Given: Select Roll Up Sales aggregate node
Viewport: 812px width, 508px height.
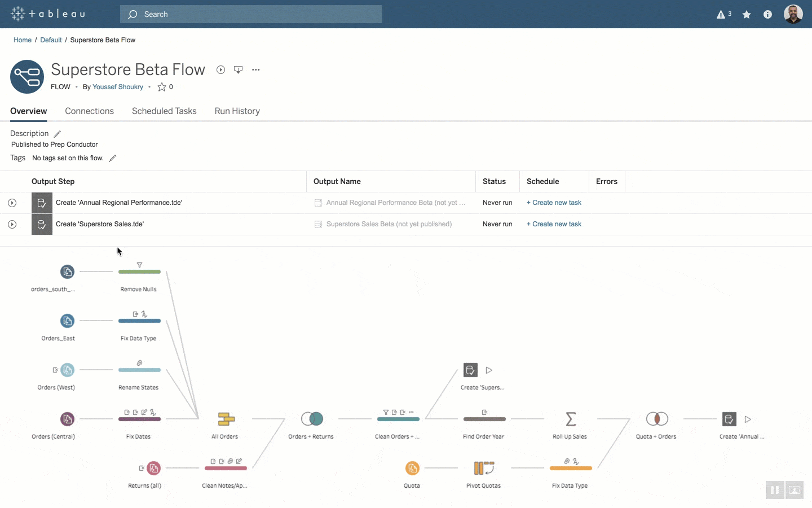Looking at the screenshot, I should click(x=571, y=419).
